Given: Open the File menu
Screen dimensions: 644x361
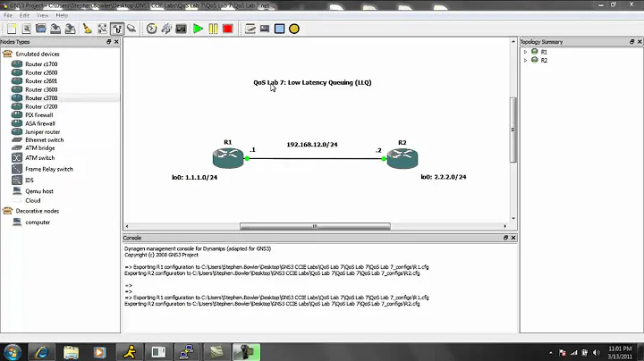Looking at the screenshot, I should 8,15.
